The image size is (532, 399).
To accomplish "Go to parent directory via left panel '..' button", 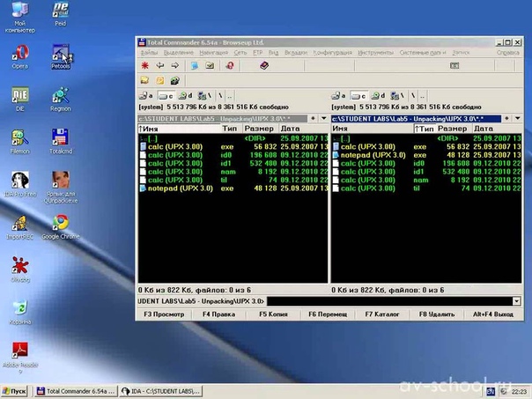I will 230,96.
